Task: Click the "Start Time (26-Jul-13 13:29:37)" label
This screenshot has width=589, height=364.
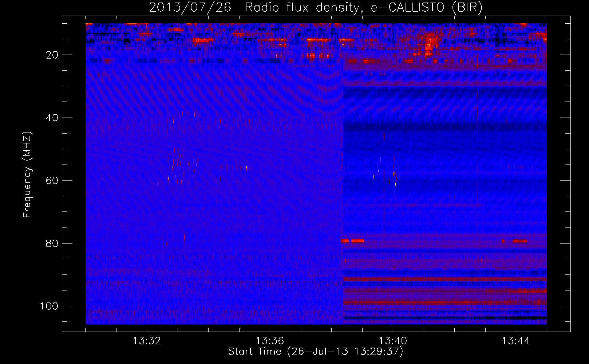Action: coord(316,352)
